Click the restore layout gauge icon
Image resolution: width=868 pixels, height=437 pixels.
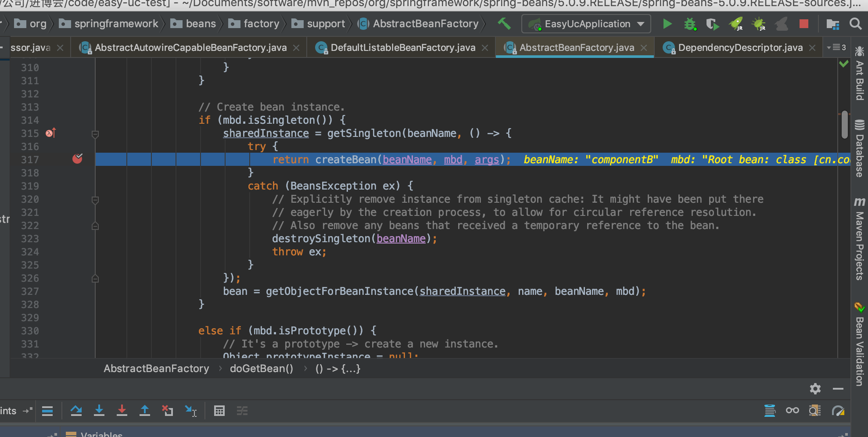point(838,411)
